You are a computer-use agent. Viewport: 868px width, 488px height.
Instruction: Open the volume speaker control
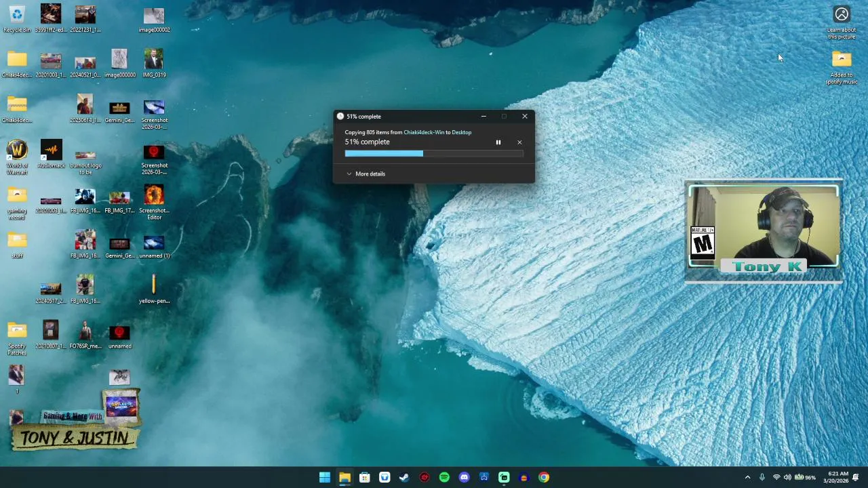[787, 477]
